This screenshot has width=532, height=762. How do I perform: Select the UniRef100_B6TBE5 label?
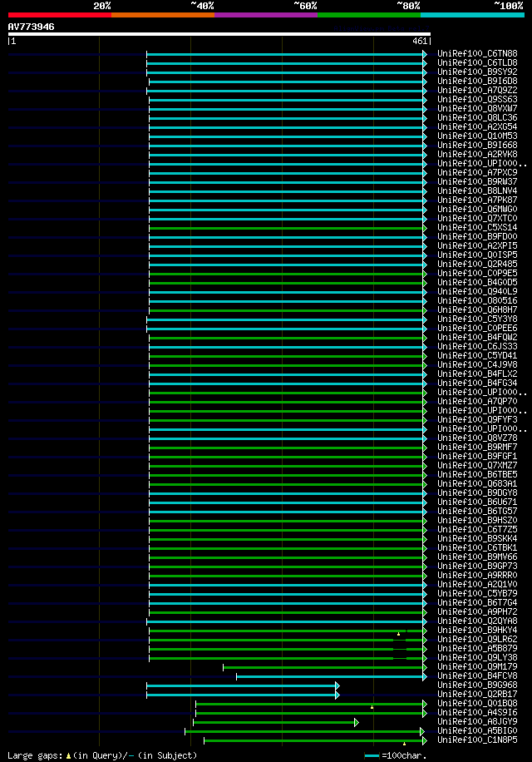point(477,475)
